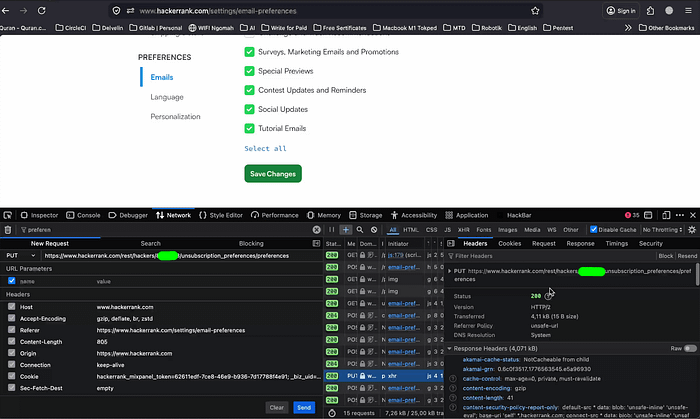Collapse the Response Headers section

click(x=450, y=348)
